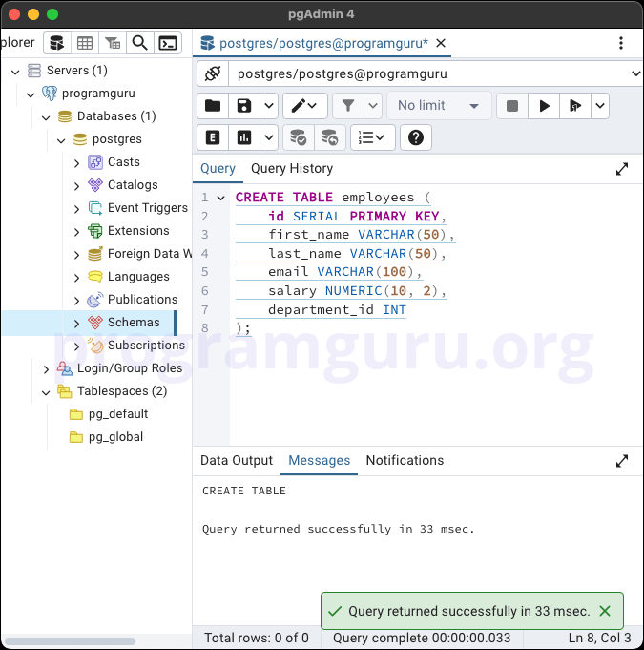Execute the query with play button

[544, 106]
